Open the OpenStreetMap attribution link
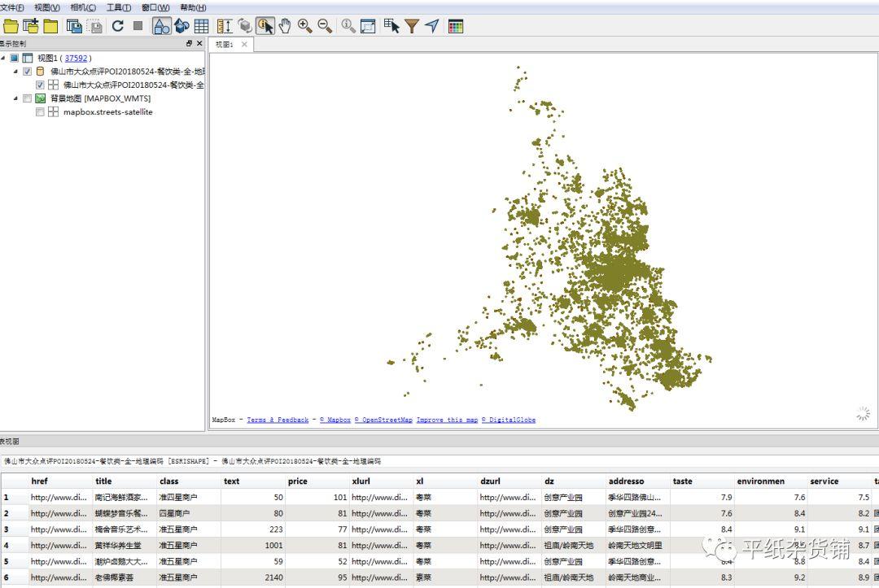The height and width of the screenshot is (588, 879). click(x=383, y=420)
